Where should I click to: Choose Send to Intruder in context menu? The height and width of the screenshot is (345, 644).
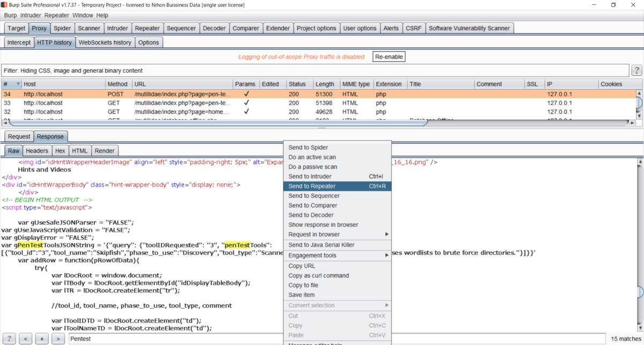click(x=338, y=177)
